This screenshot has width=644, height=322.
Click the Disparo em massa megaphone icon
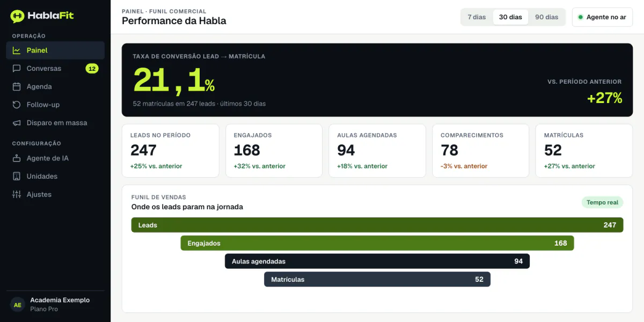coord(17,123)
